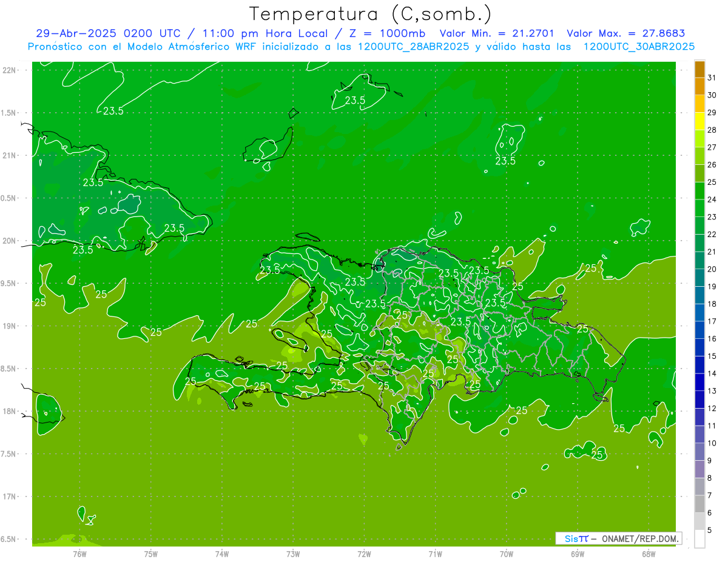
Task: Click the legend value 23
Action: 712,217
